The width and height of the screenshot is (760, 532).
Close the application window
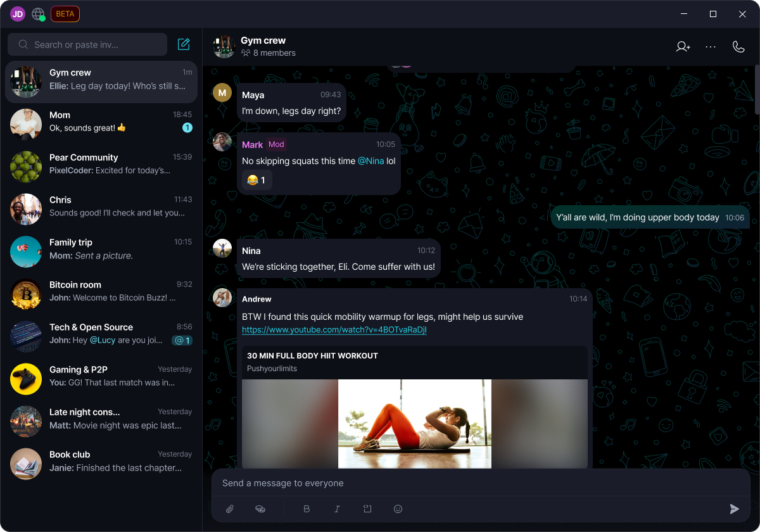pos(742,14)
